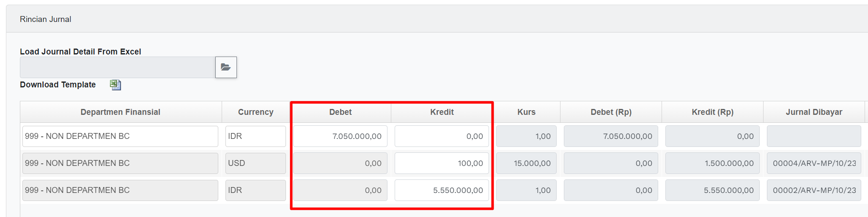Click the Kredit column header

pyautogui.click(x=442, y=112)
